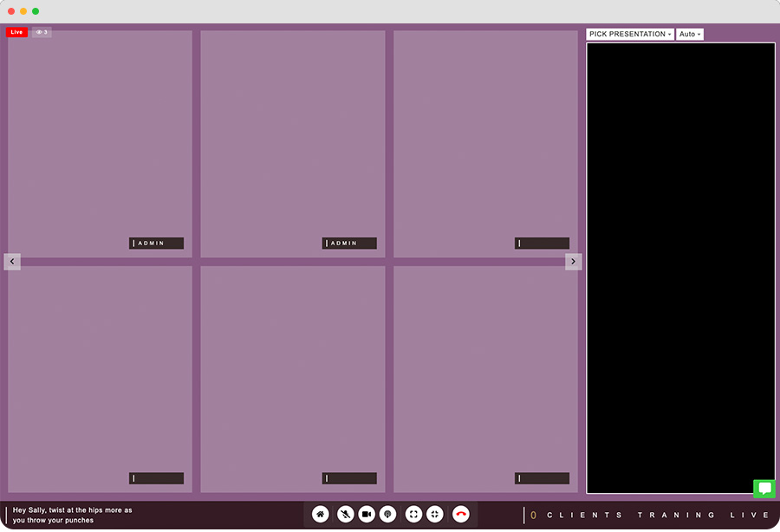Open the green chat bubble
The width and height of the screenshot is (780, 532).
[x=764, y=489]
